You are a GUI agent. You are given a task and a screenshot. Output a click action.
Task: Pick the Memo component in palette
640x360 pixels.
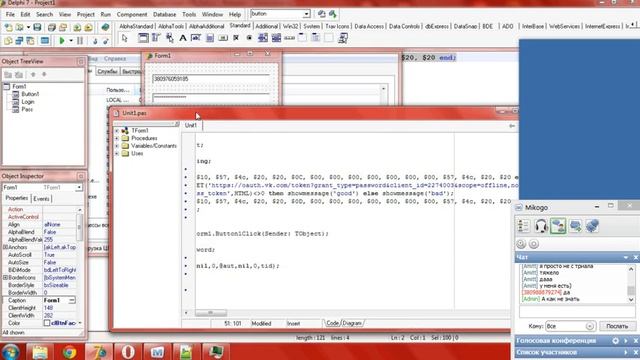209,38
